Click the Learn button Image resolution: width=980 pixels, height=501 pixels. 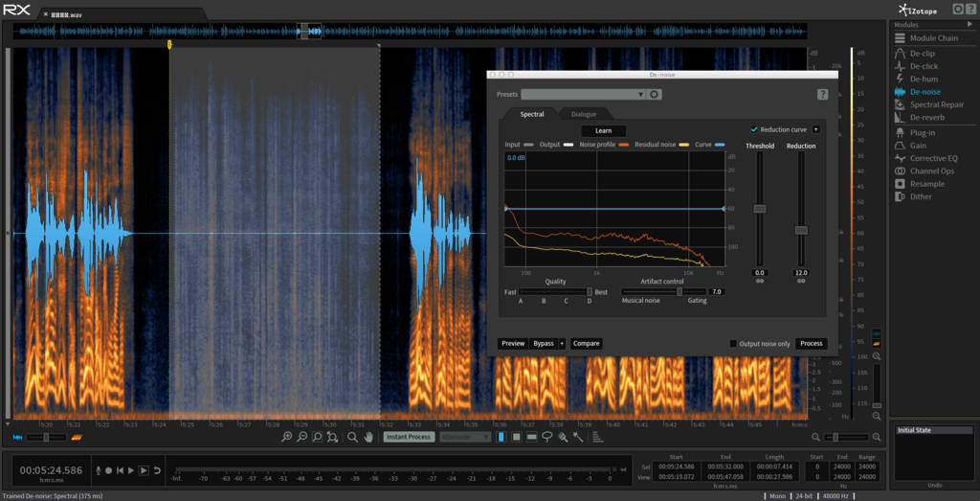(x=603, y=130)
